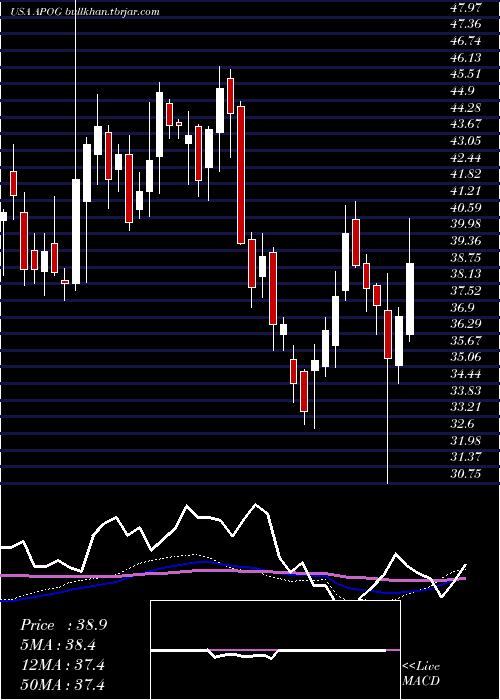Click the 40.59 price axis label
500x700 pixels.
click(x=467, y=208)
